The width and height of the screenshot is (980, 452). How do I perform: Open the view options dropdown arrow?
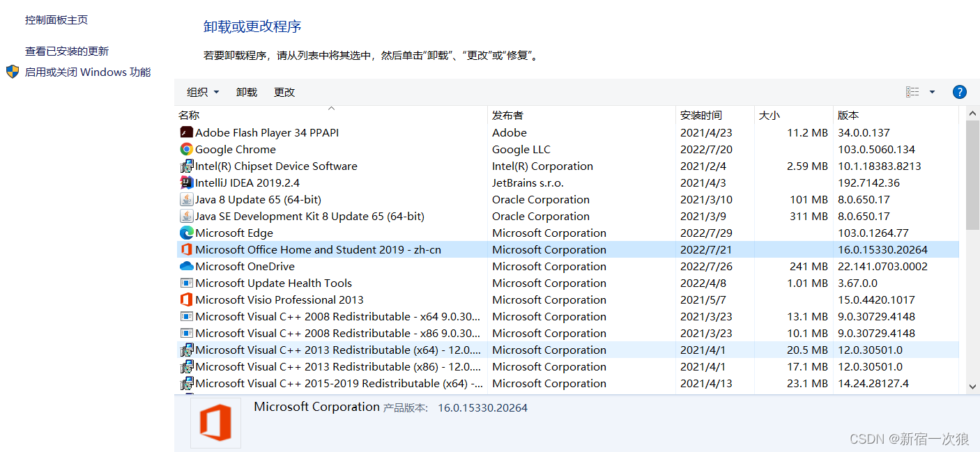tap(932, 92)
